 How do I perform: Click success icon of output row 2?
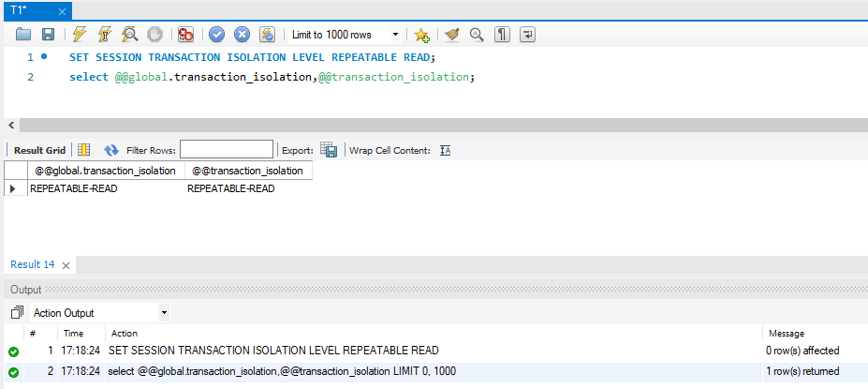click(13, 372)
